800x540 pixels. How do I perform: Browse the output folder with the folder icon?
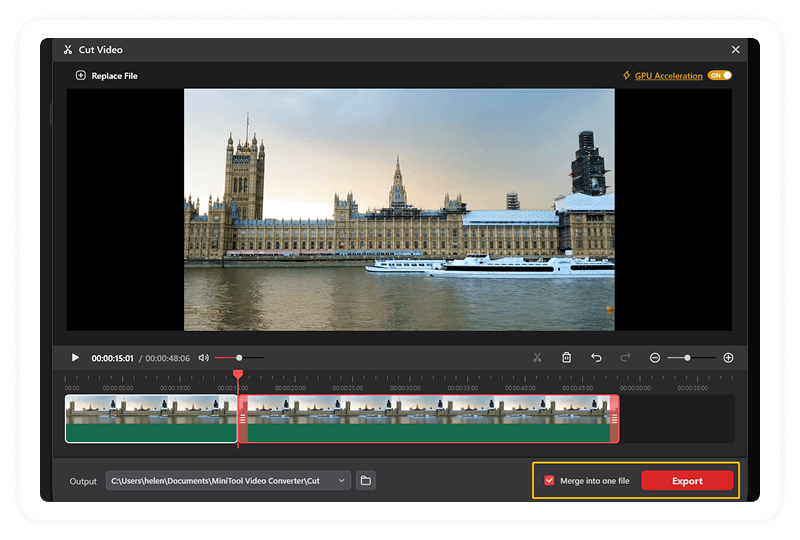click(366, 481)
